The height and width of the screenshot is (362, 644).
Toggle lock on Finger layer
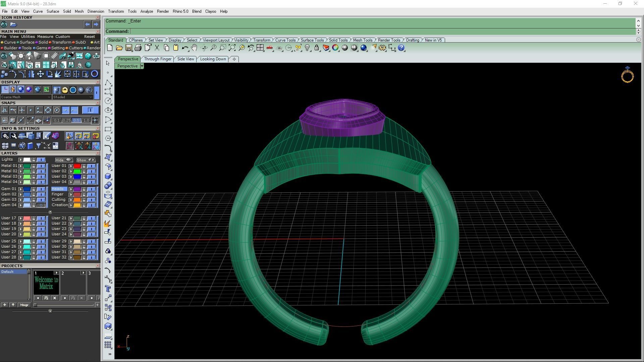click(x=84, y=194)
